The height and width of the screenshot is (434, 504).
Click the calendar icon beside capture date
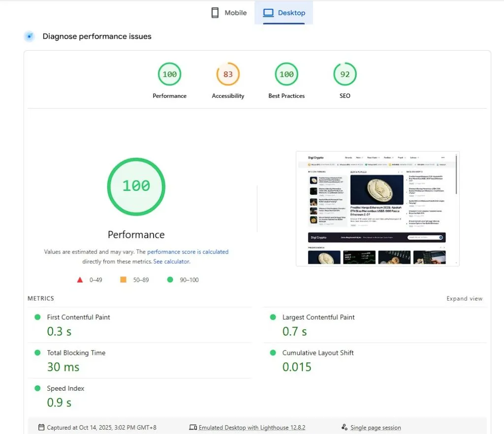[41, 428]
